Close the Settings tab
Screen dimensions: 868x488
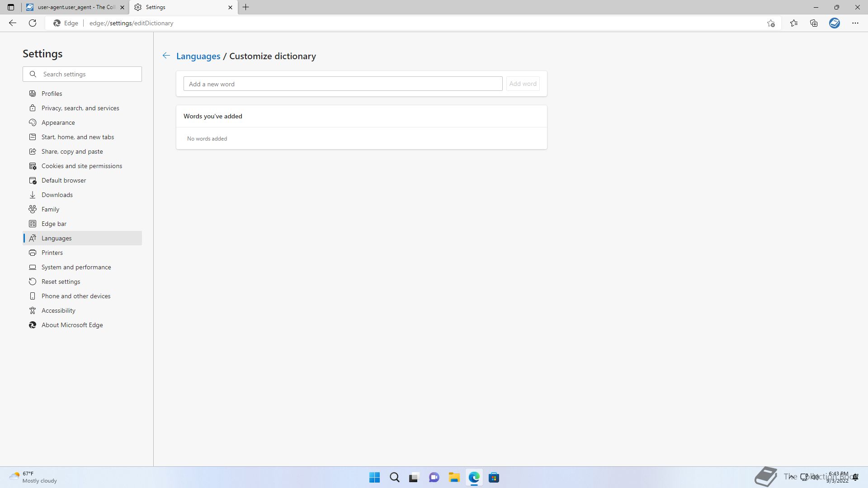click(x=230, y=7)
